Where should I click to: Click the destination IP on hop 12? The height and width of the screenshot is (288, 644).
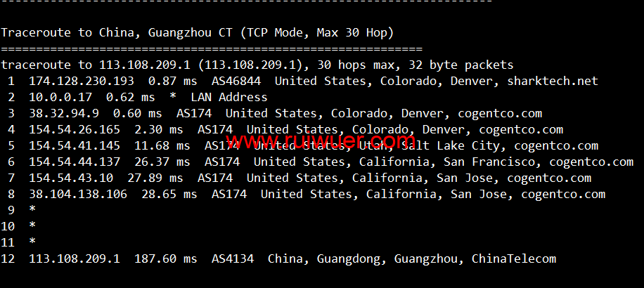tap(75, 259)
